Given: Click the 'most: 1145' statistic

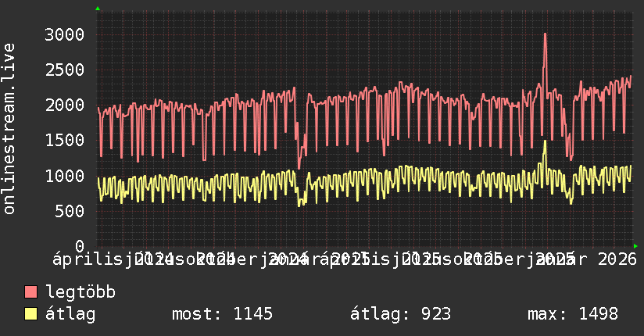Looking at the screenshot, I should pyautogui.click(x=222, y=314).
